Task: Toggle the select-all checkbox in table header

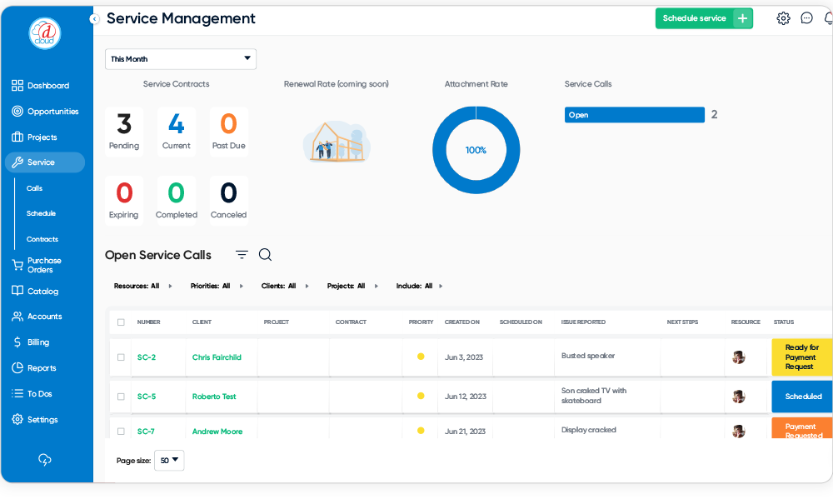Action: click(x=121, y=322)
